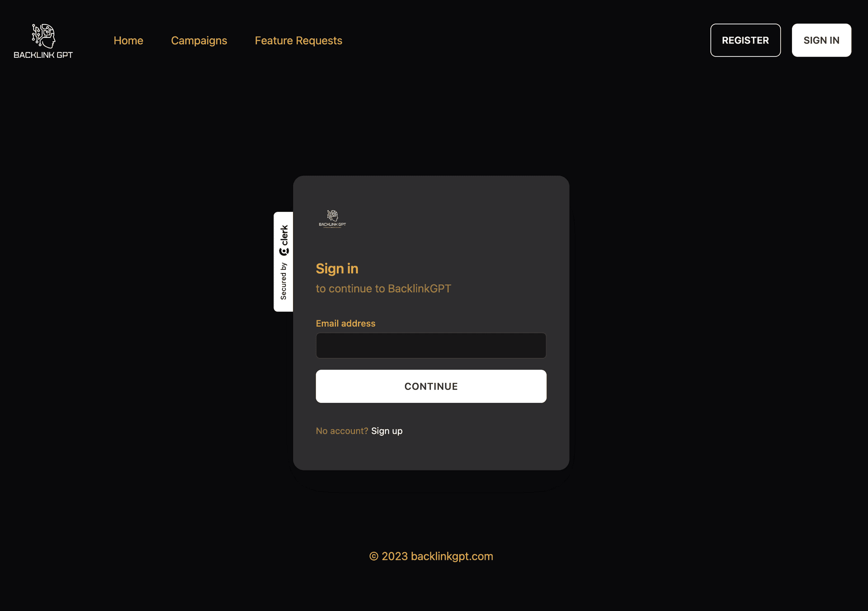Click the Email address input field
This screenshot has width=868, height=611.
click(431, 345)
